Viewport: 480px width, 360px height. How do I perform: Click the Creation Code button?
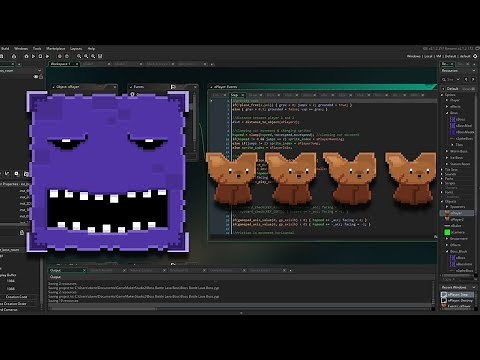[17, 297]
